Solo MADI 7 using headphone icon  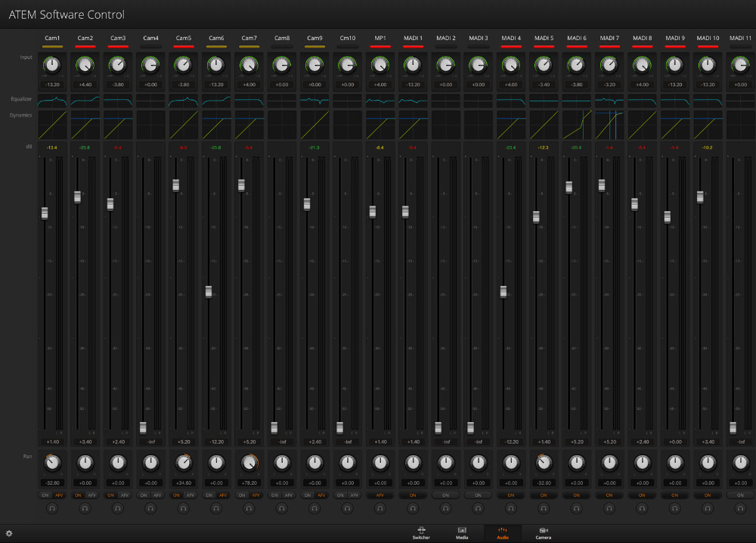tap(609, 509)
